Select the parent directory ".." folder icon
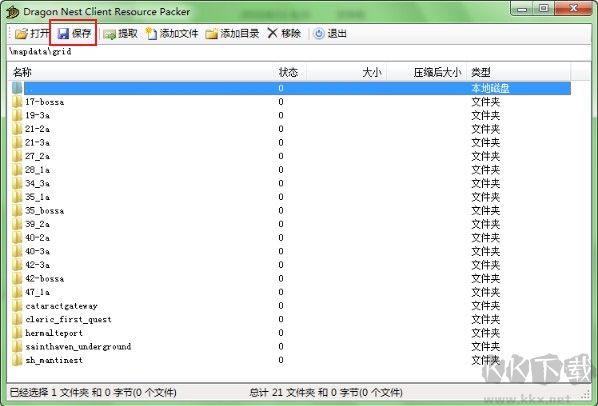 17,88
